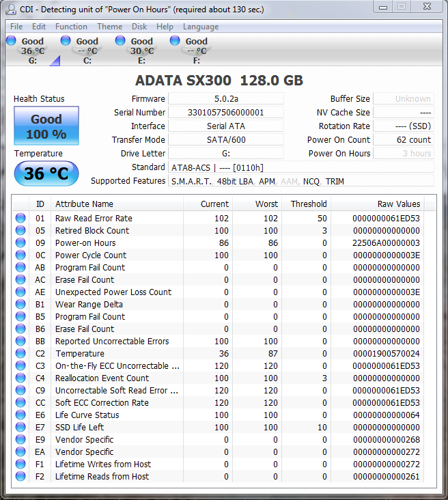Click status icon of Raw Read Error Rate
This screenshot has width=448, height=500.
pos(21,219)
